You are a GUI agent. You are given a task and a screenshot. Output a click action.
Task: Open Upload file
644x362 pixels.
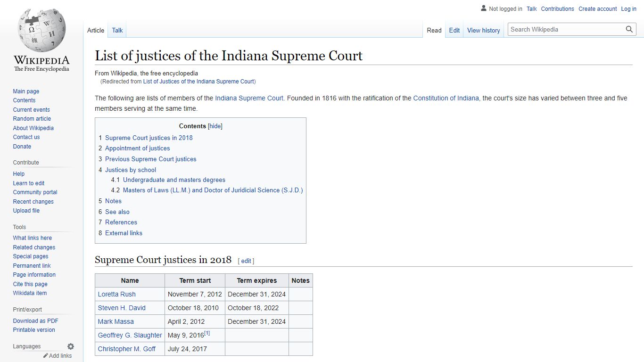(x=26, y=211)
